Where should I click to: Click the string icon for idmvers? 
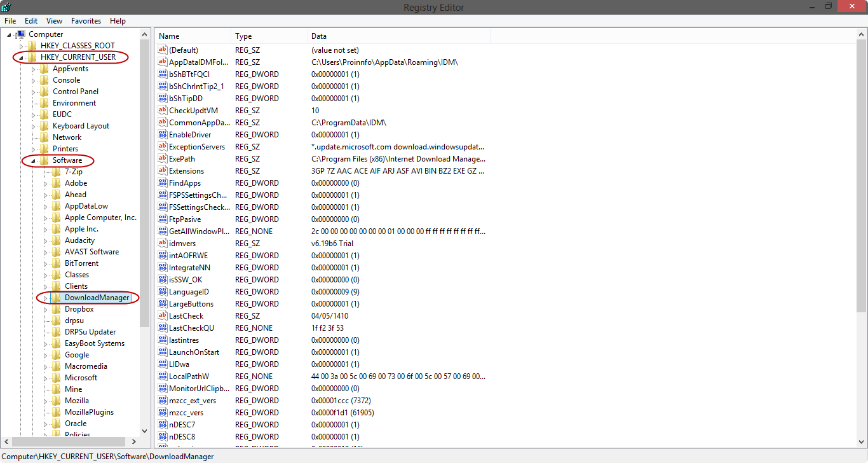(163, 243)
